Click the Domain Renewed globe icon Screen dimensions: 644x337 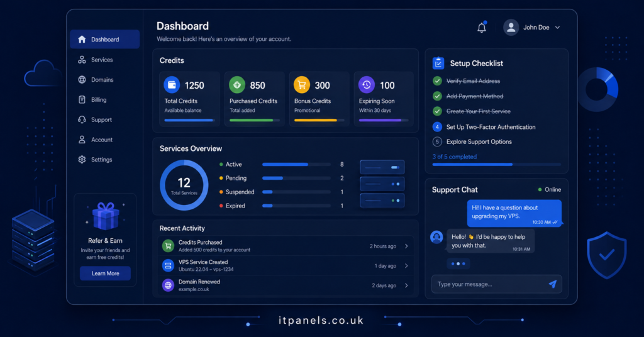(x=168, y=285)
